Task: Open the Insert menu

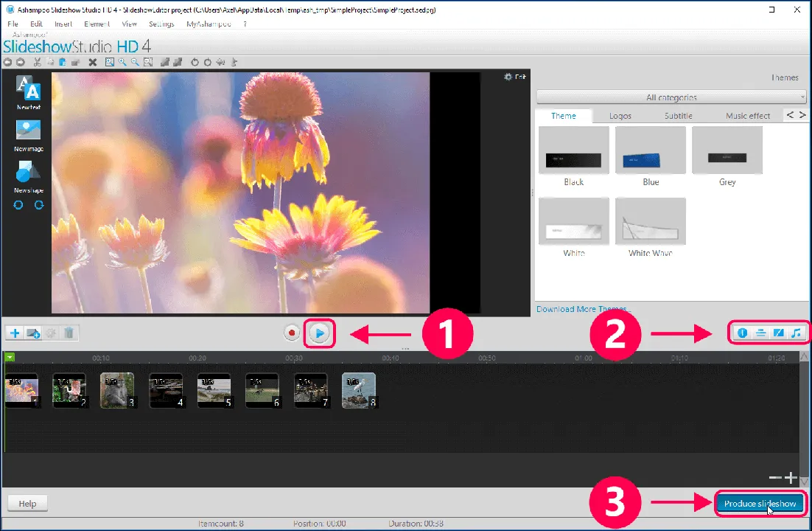Action: pos(63,24)
